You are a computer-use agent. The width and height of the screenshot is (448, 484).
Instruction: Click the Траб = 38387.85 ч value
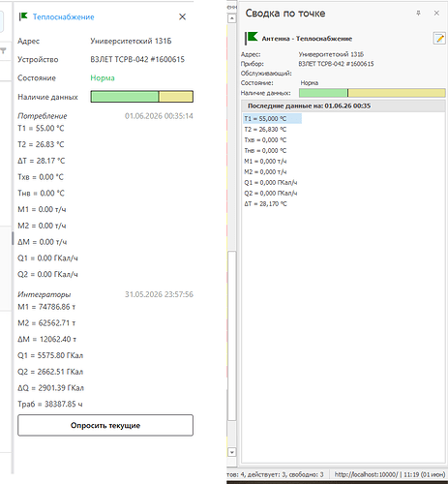[50, 404]
